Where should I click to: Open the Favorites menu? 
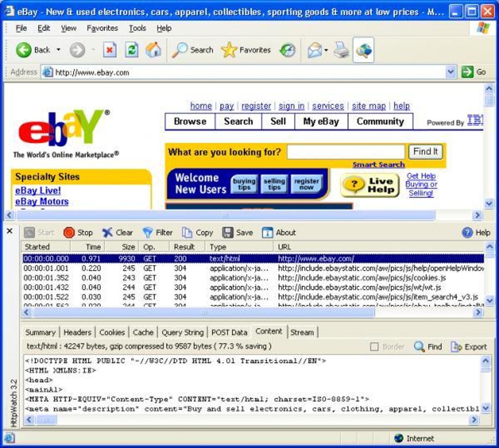pos(102,28)
